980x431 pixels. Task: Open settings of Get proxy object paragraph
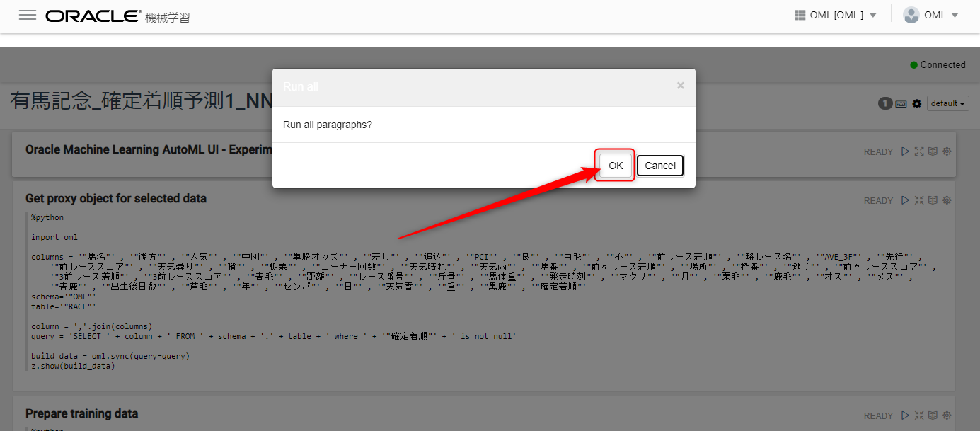[947, 200]
